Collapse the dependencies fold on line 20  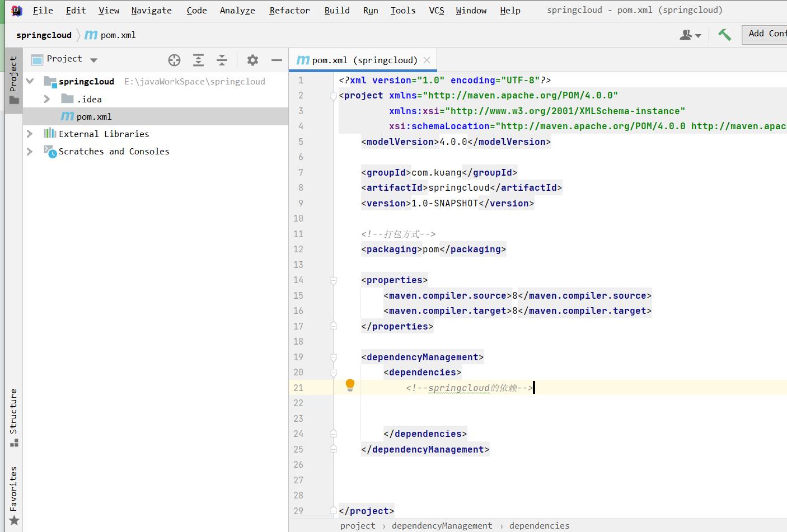pos(334,373)
